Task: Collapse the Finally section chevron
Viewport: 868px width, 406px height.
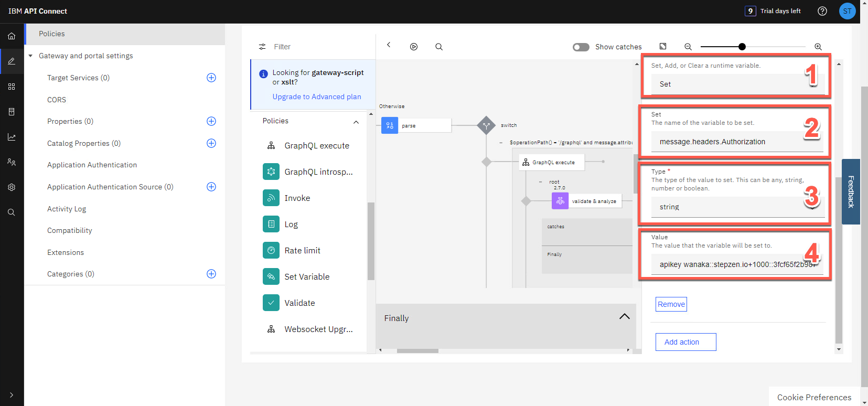Action: click(624, 317)
